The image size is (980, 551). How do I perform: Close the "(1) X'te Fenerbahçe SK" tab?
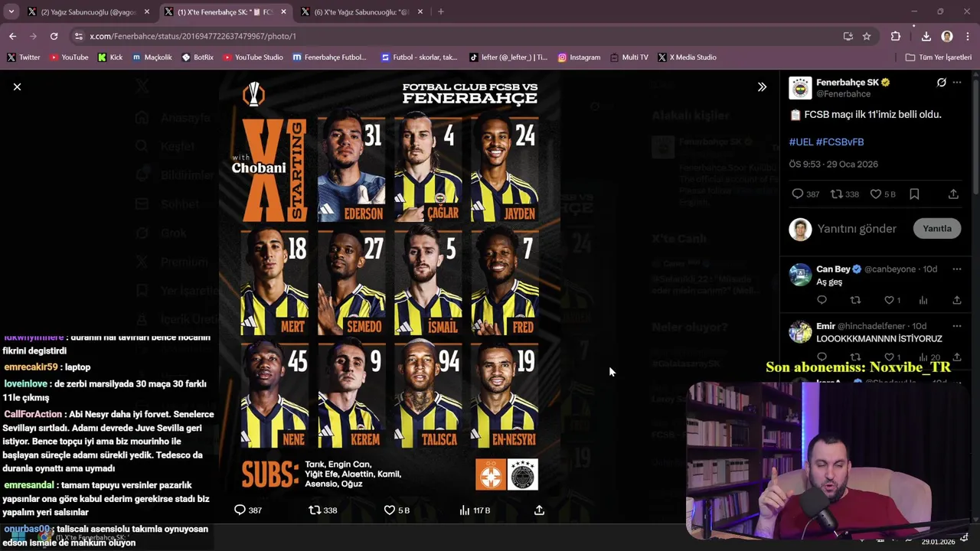click(283, 12)
